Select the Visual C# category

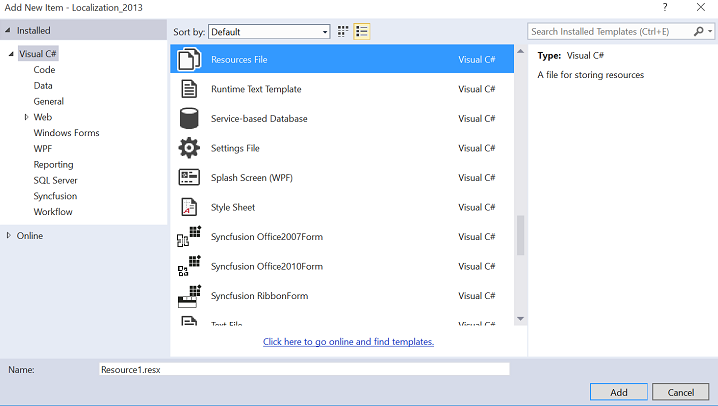(38, 54)
